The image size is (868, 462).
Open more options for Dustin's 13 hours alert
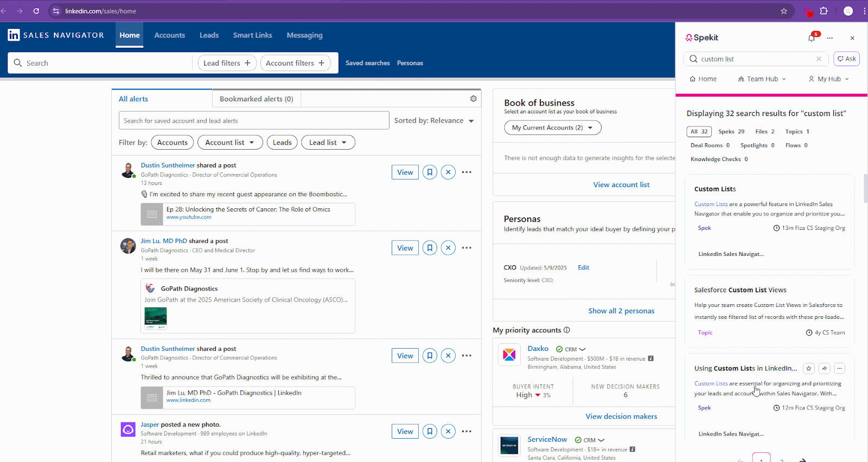(x=467, y=172)
